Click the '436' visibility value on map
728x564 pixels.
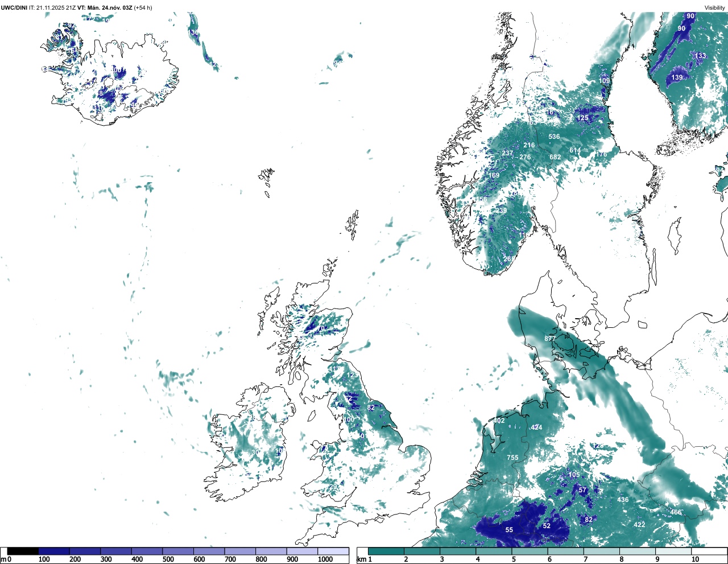623,500
